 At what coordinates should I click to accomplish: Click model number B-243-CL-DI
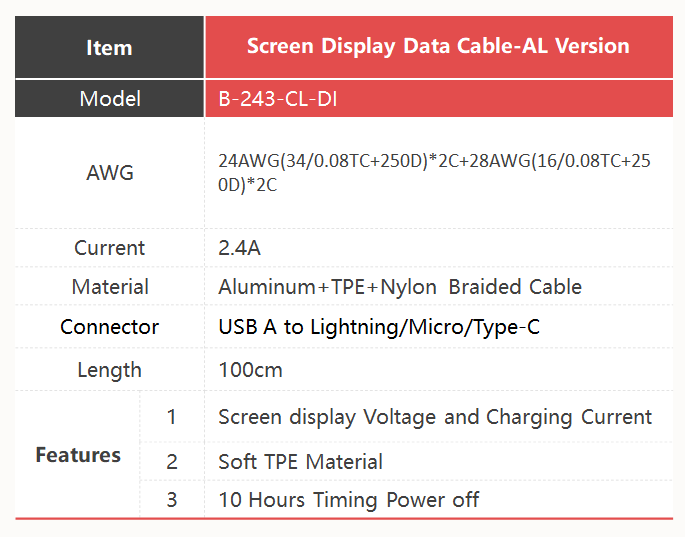click(278, 99)
